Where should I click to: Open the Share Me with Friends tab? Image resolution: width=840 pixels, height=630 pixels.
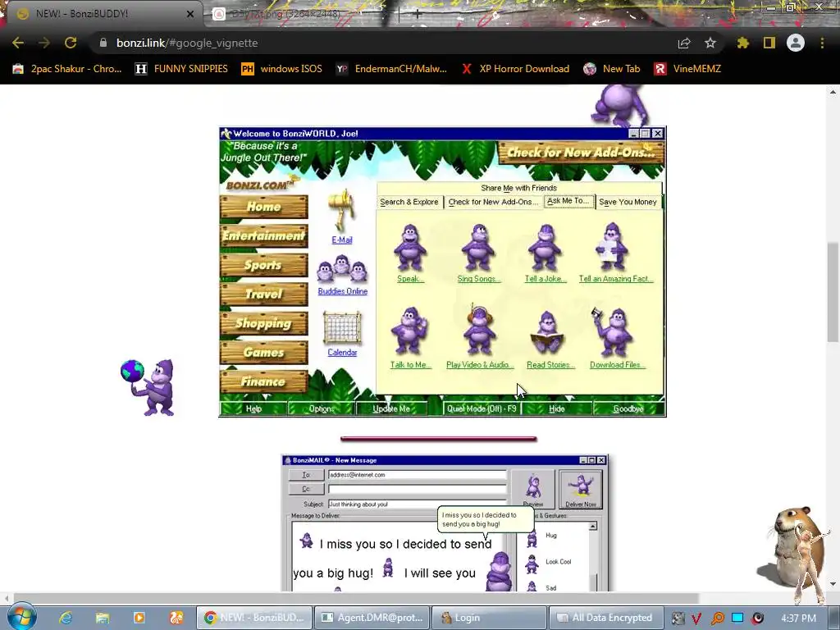pyautogui.click(x=518, y=188)
